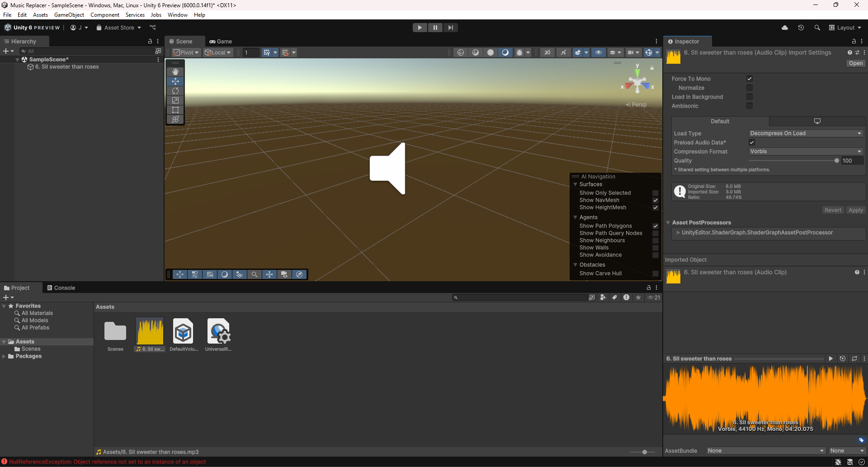The width and height of the screenshot is (868, 467).
Task: Select the Hand view tool
Action: tap(175, 72)
